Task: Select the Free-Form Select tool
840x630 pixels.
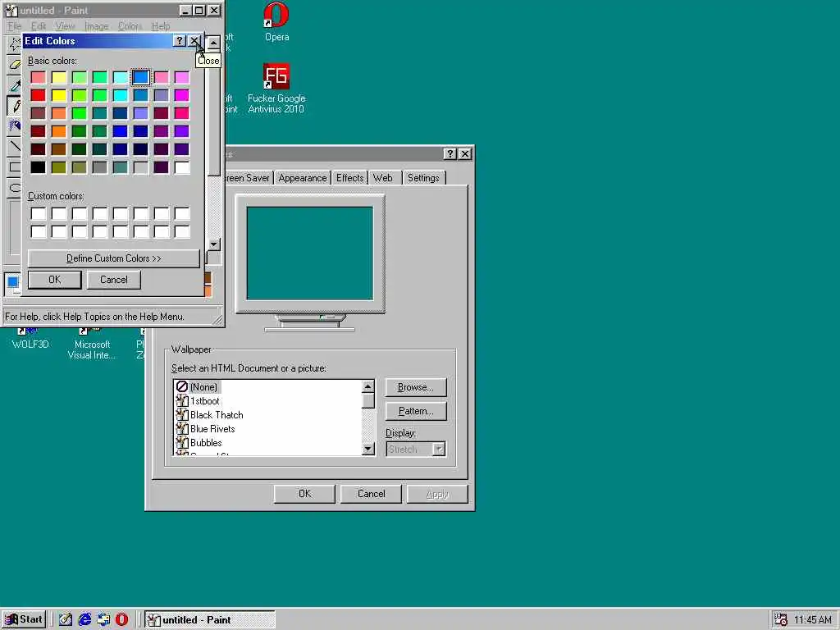Action: [x=15, y=44]
